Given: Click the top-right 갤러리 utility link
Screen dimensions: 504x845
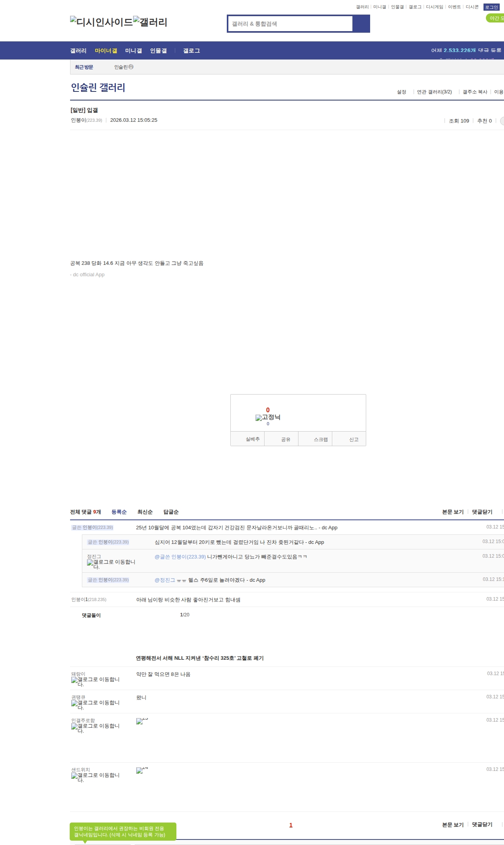Looking at the screenshot, I should 362,7.
